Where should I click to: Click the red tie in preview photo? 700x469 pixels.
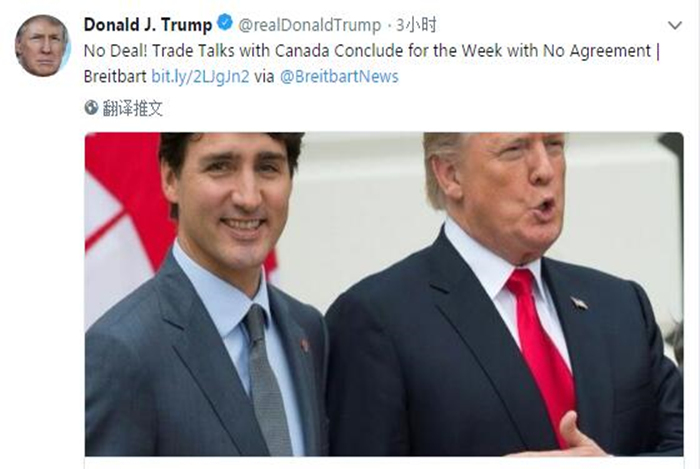543,351
